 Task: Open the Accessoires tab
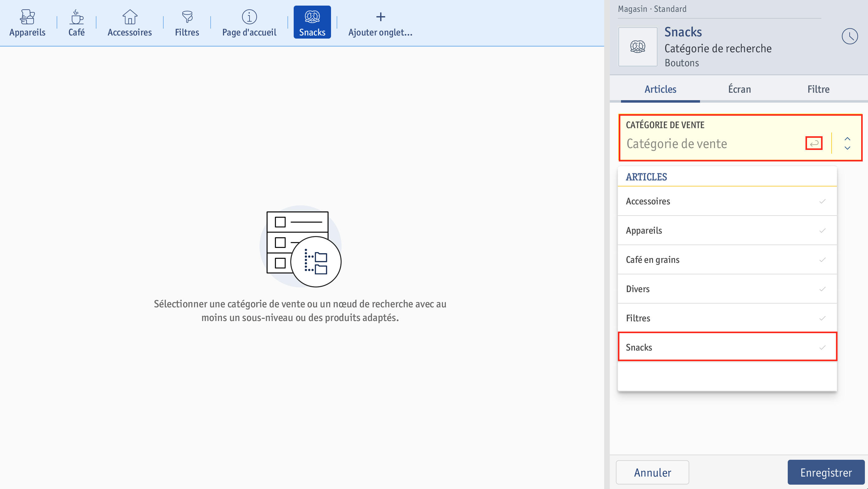130,23
